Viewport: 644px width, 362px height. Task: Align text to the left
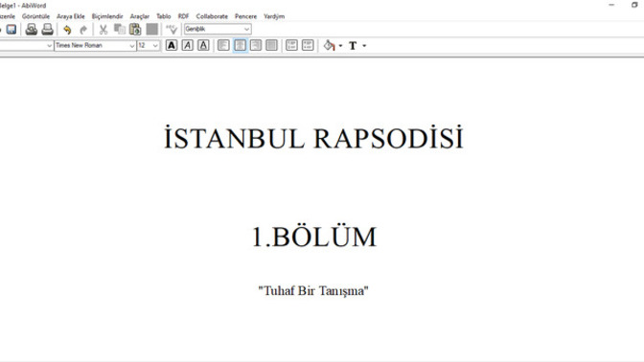click(x=223, y=45)
